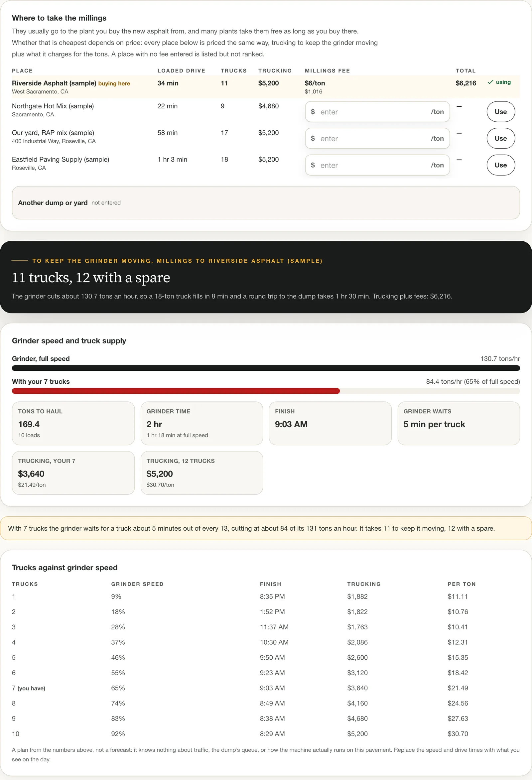Click the '$1,016' fee subtotal under $6/ton
The image size is (532, 780).
tap(314, 92)
